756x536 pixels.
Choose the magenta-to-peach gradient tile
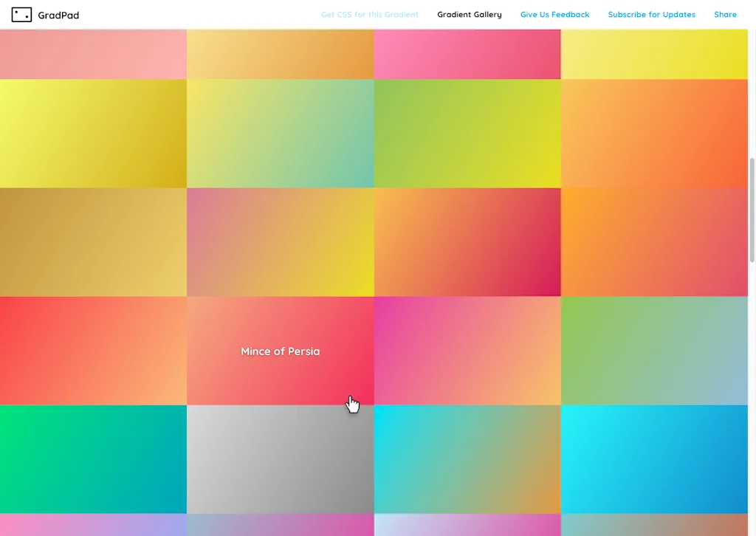tap(467, 351)
